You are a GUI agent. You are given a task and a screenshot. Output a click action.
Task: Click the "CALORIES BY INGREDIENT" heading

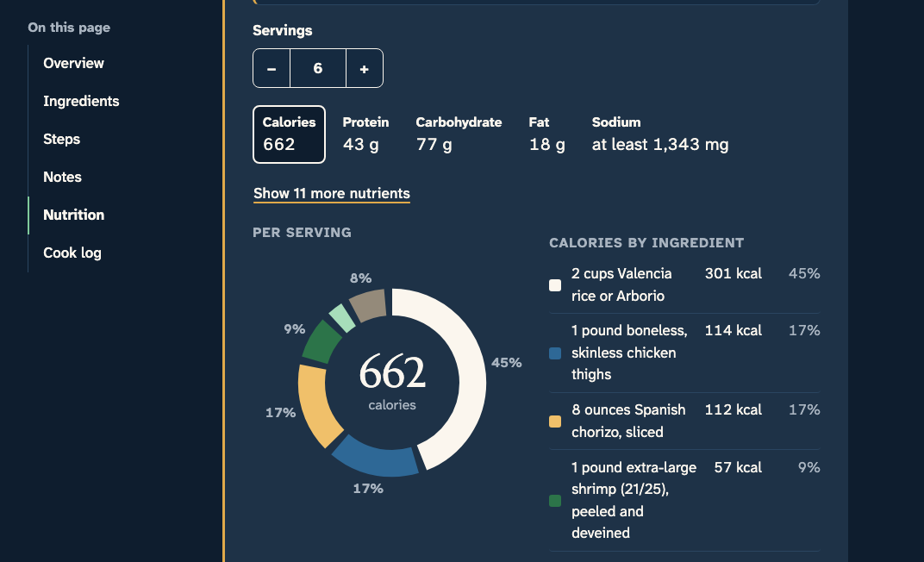click(646, 243)
